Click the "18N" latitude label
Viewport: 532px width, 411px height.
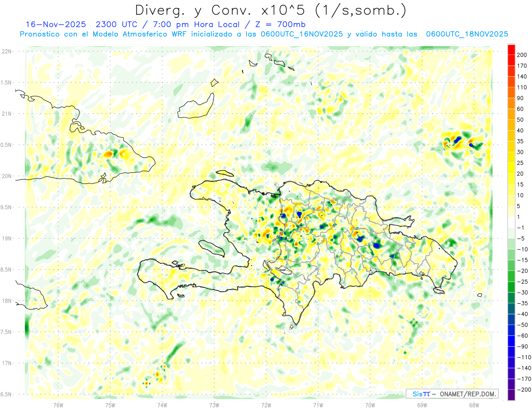coord(7,301)
